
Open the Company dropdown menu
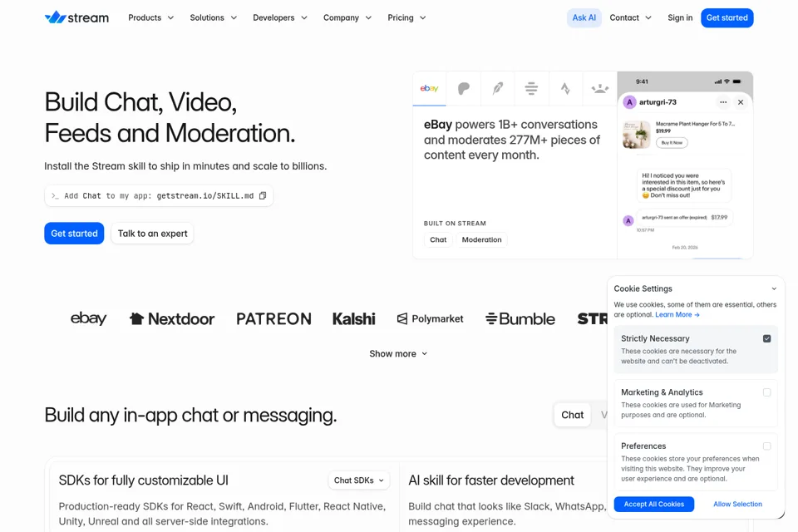click(x=347, y=17)
